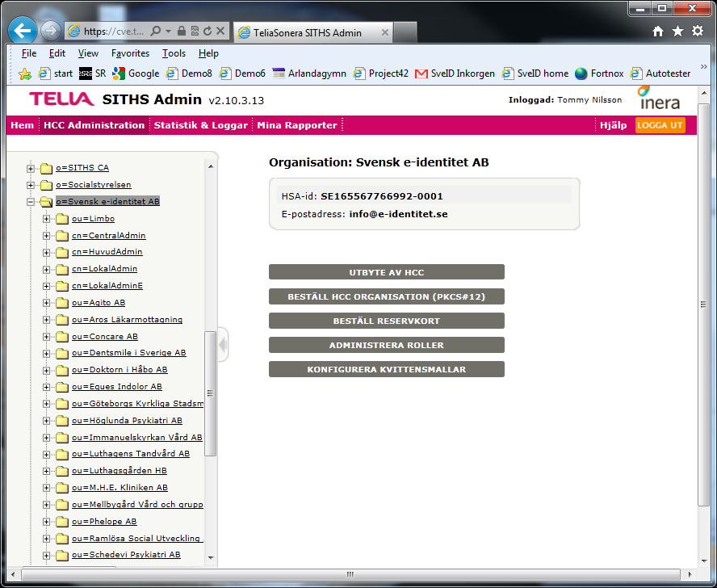
Task: Click the Inera logo
Action: pos(660,98)
